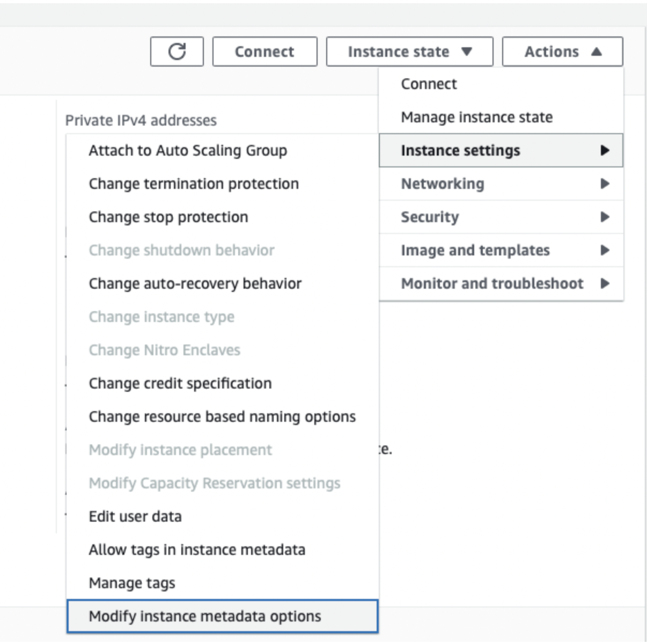Collapse the Actions dropdown menu
Screen dimensions: 647x644
coord(562,52)
